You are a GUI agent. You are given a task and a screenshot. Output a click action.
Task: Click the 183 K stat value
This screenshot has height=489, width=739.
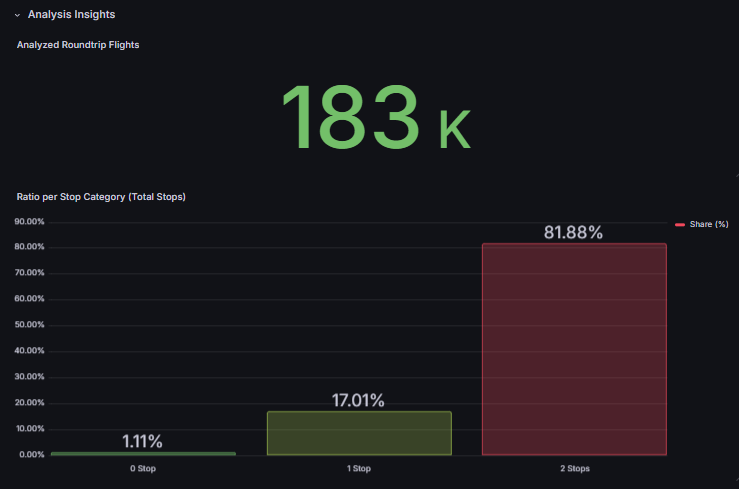pyautogui.click(x=374, y=119)
